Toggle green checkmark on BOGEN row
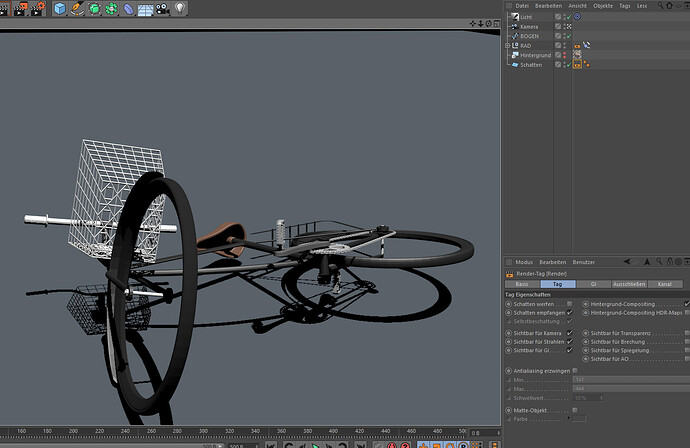The image size is (690, 448). tap(569, 36)
